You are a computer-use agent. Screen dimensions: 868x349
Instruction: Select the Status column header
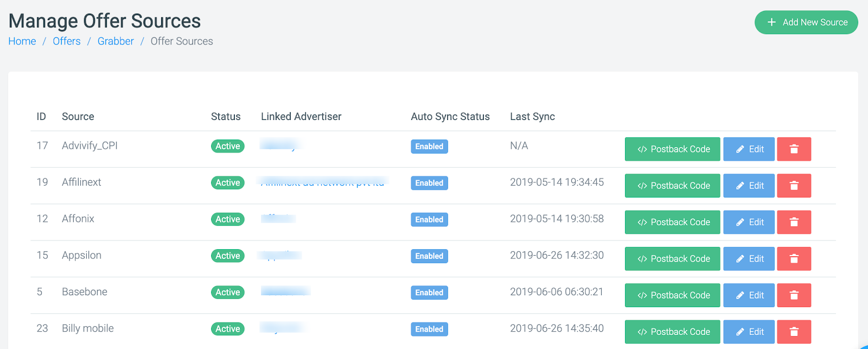pos(226,117)
